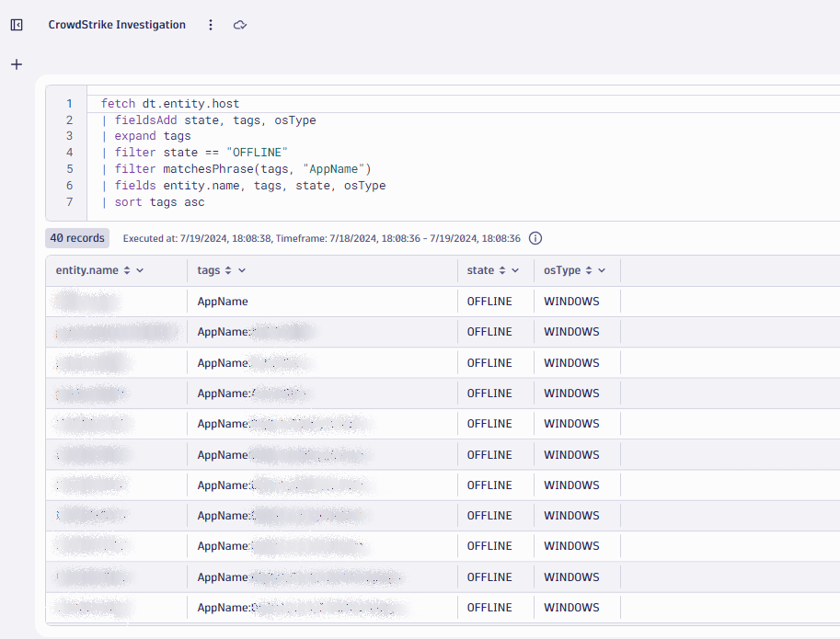This screenshot has width=840, height=639.
Task: Click the CrowdStrike Investigation title
Action: point(117,25)
